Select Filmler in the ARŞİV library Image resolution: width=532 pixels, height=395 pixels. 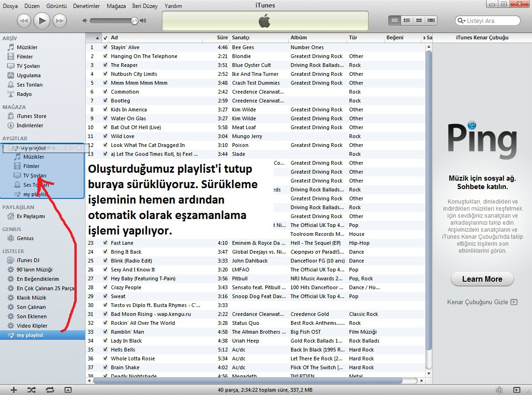click(x=25, y=57)
